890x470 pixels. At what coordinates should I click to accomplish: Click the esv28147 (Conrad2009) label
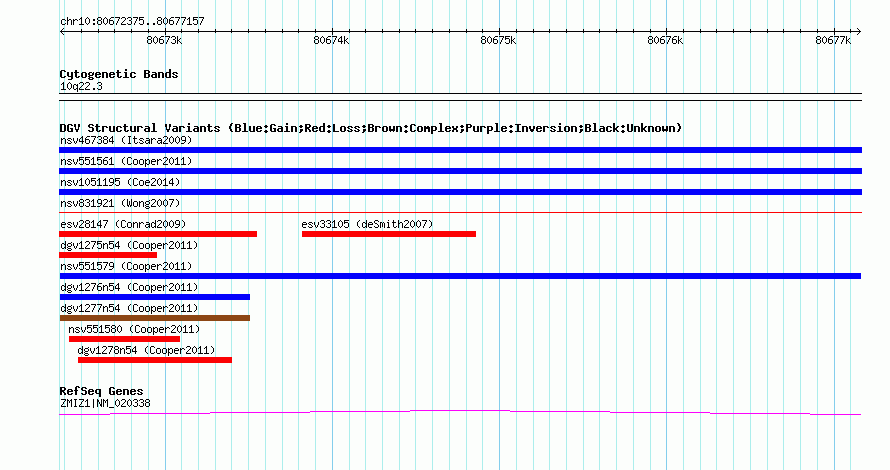coord(123,224)
